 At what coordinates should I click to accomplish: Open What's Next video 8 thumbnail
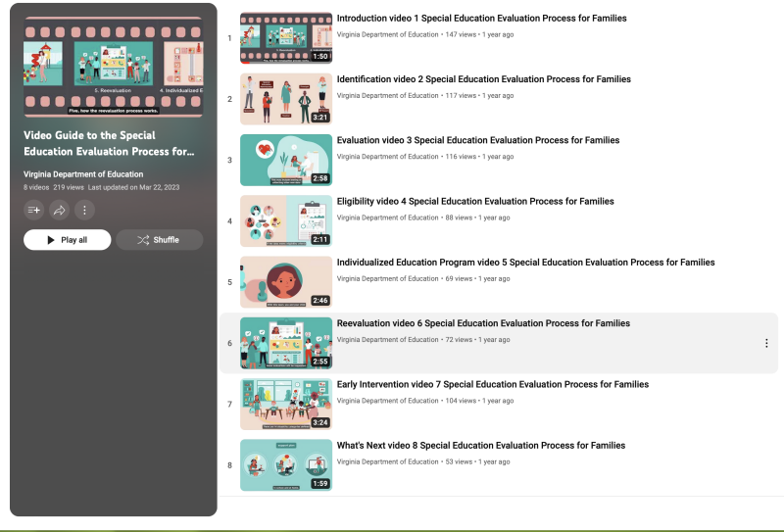click(x=286, y=465)
